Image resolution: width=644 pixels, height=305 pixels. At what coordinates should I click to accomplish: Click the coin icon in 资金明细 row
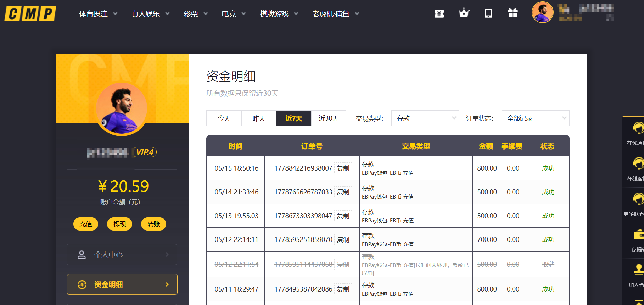coord(82,284)
